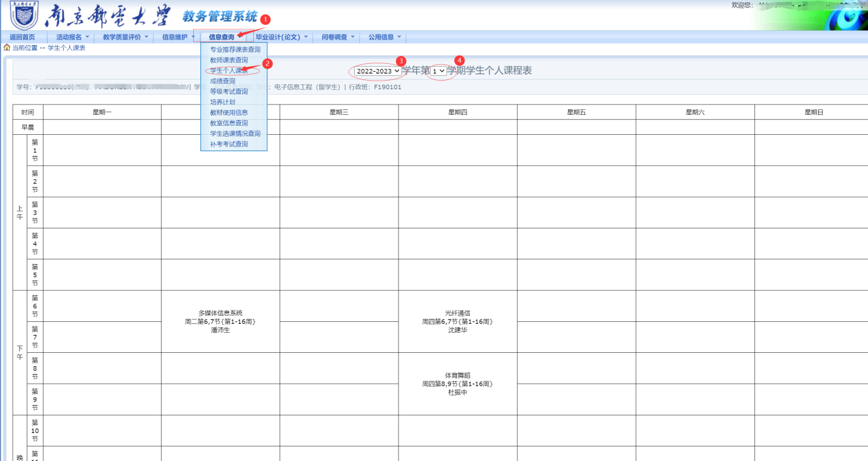The width and height of the screenshot is (868, 461).
Task: Click the home icon beside 当前位置
Action: [7, 47]
